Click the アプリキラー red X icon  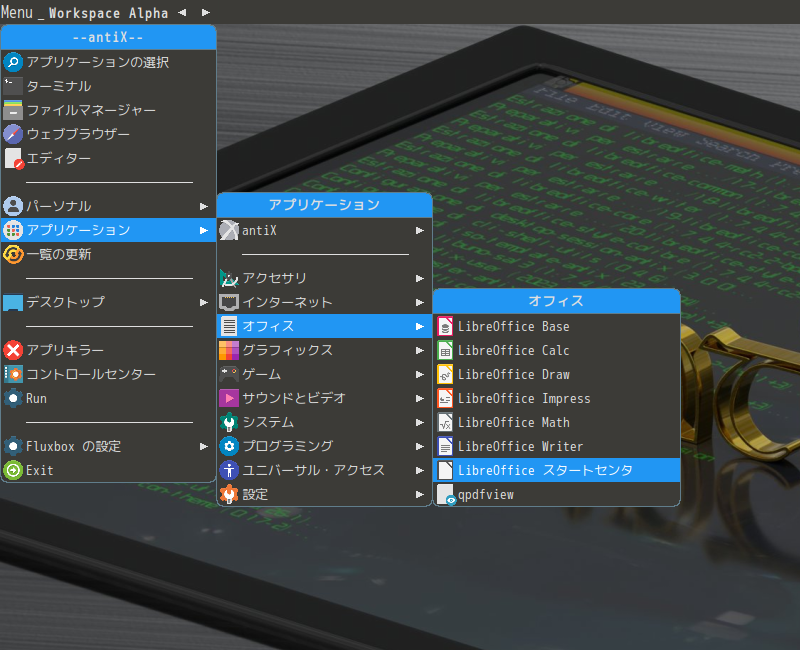coord(13,350)
